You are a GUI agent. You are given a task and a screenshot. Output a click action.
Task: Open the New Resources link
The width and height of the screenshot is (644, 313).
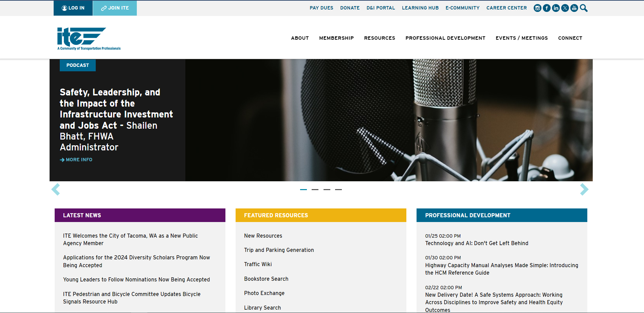point(263,236)
